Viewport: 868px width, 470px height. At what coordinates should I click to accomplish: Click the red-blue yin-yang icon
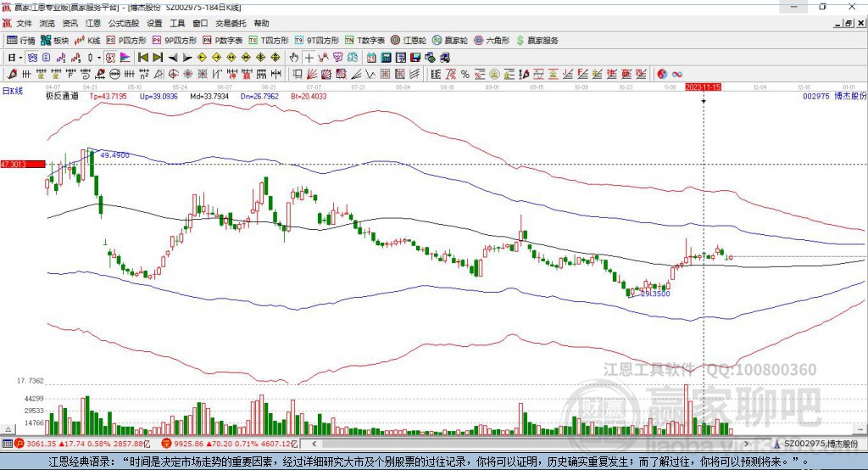pos(662,74)
